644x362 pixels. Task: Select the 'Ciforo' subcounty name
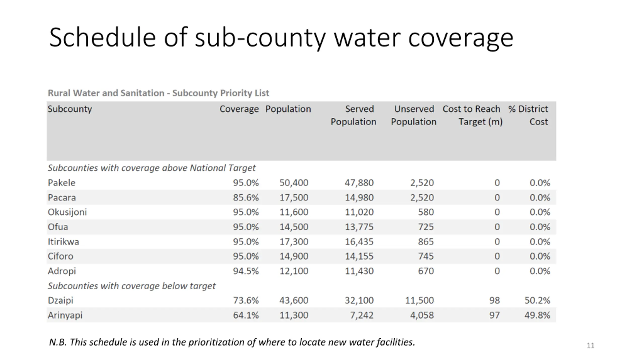pos(61,256)
